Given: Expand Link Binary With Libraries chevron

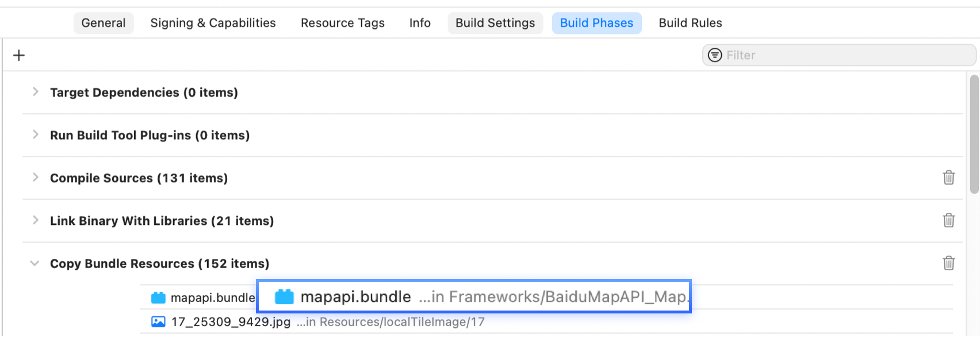Looking at the screenshot, I should click(x=36, y=220).
